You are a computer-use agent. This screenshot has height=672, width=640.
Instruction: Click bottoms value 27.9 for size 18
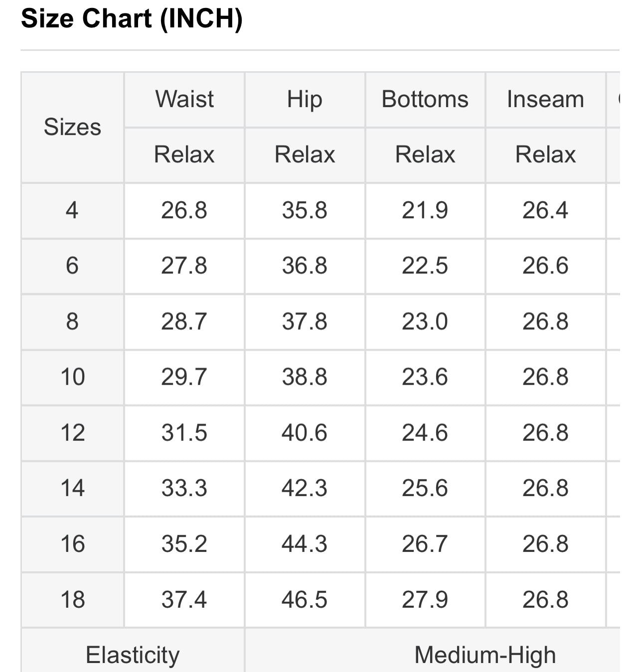(x=425, y=599)
